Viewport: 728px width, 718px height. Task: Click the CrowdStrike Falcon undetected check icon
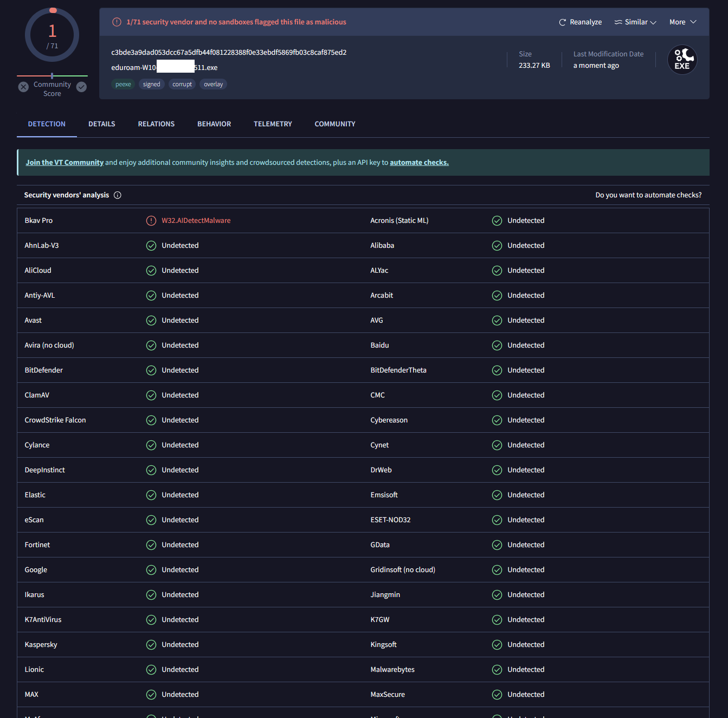(x=151, y=420)
